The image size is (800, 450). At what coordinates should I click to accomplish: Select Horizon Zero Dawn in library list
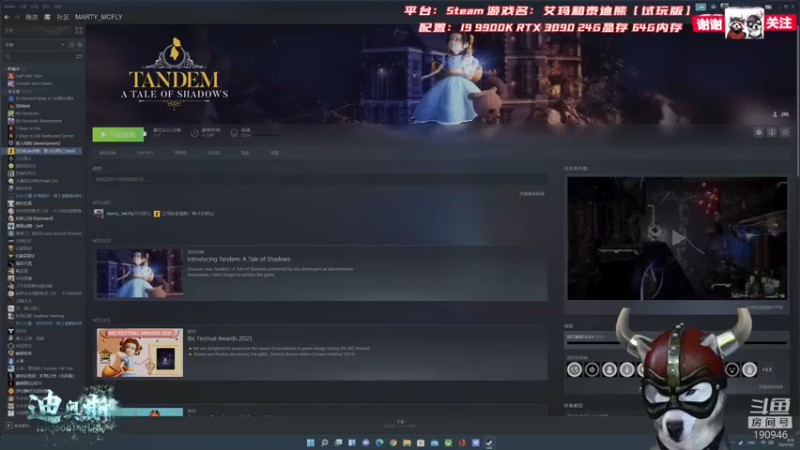[30, 84]
